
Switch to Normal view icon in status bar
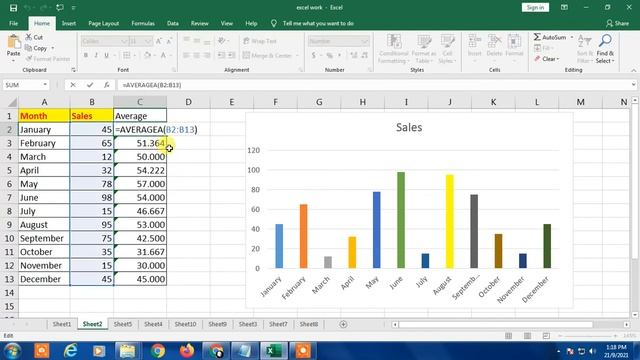(x=509, y=336)
